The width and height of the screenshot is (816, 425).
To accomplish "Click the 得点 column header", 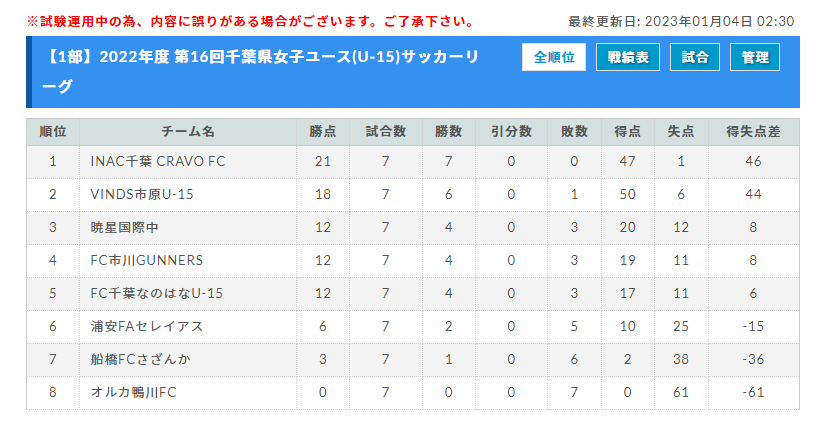I will coord(628,132).
